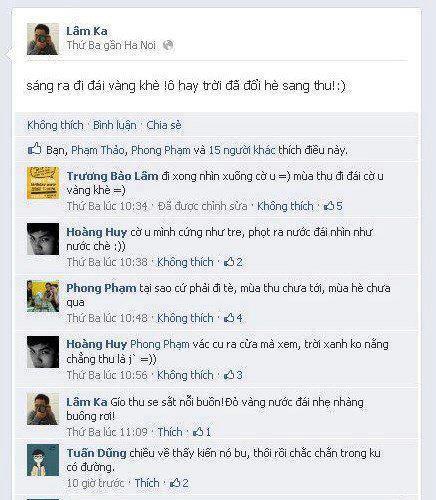The width and height of the screenshot is (436, 500).
Task: Open the '15 người khác' likers list
Action: tap(242, 150)
